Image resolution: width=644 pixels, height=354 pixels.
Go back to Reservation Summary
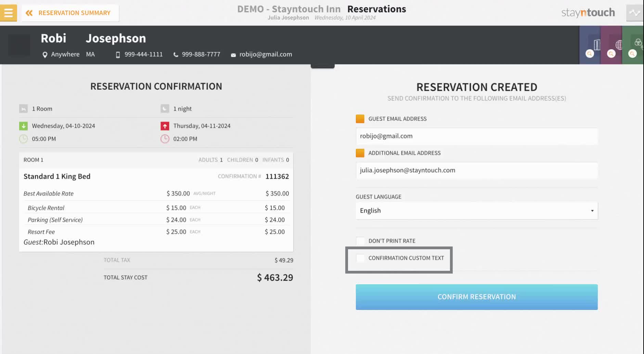[x=70, y=13]
